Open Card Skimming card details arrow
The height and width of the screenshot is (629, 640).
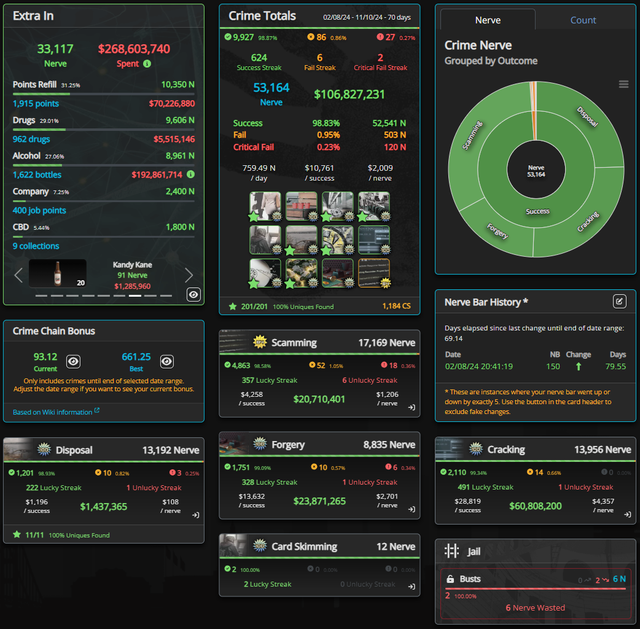[x=411, y=586]
